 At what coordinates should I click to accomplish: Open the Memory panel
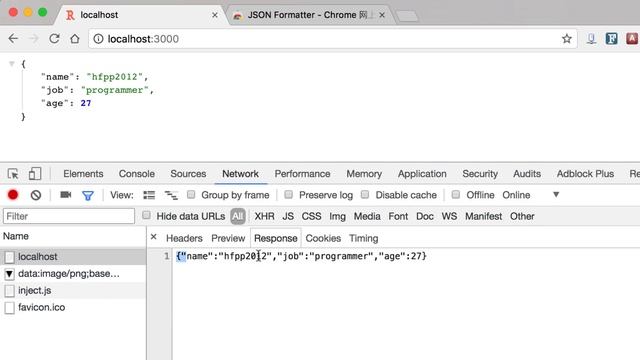click(x=364, y=174)
